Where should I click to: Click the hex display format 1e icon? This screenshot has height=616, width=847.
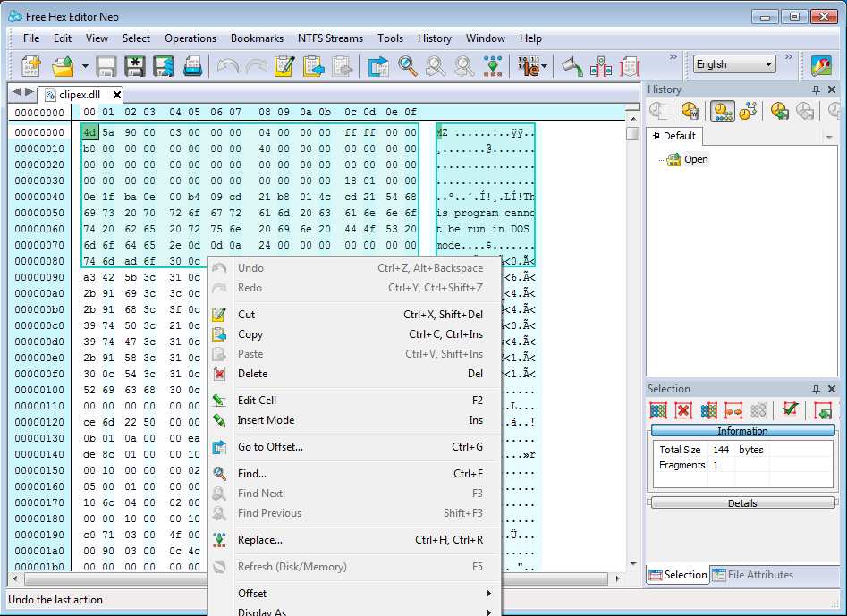coord(521,65)
